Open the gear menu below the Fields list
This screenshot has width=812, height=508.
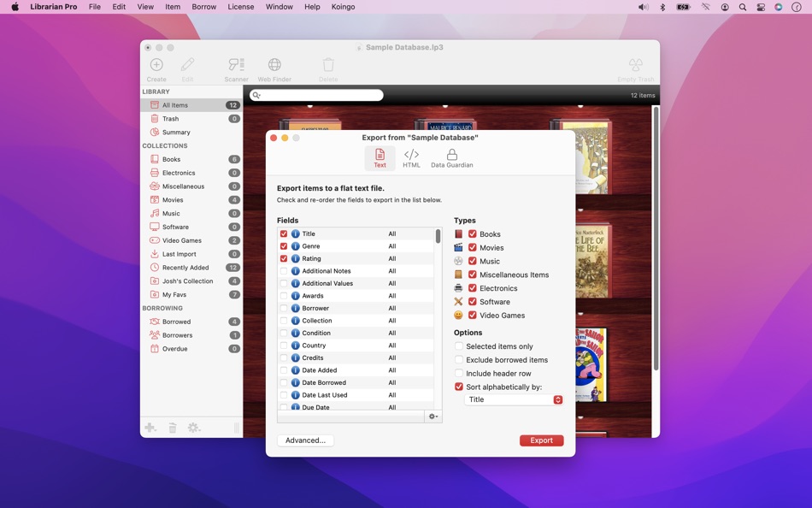[432, 416]
